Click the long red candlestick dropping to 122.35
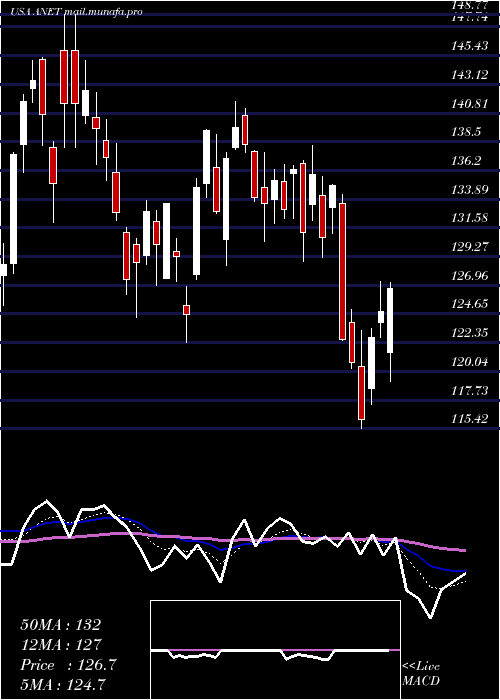The width and height of the screenshot is (500, 700). point(342,271)
